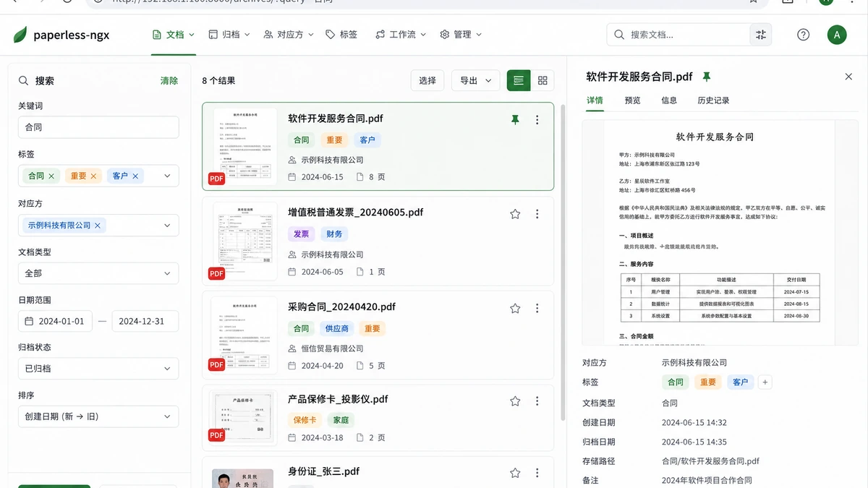Star 产品保修卡_投影仪.pdf
Viewport: 868px width, 488px height.
click(x=515, y=401)
